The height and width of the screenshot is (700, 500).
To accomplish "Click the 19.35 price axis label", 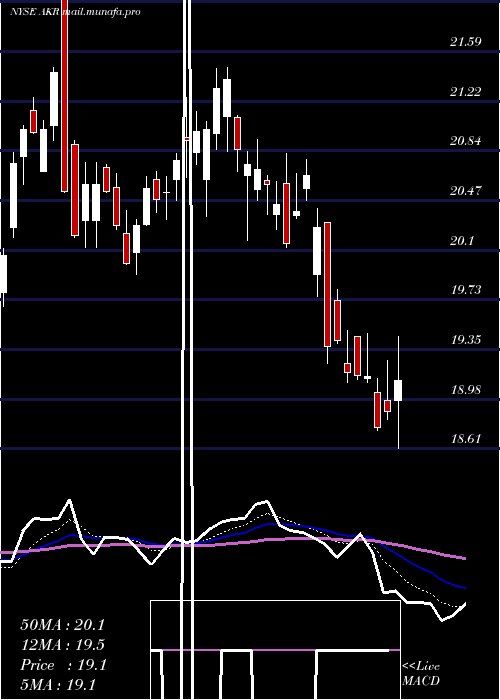I will (x=466, y=340).
